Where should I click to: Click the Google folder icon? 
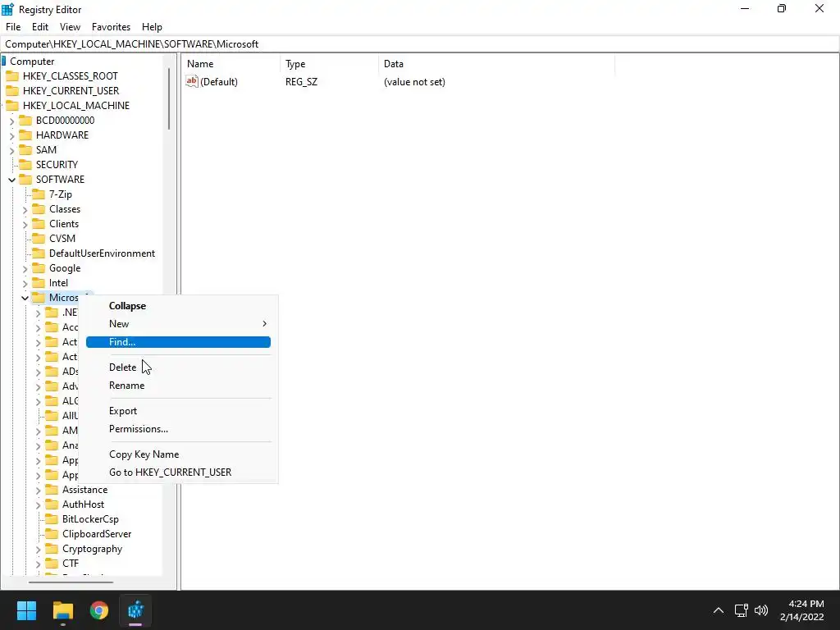point(39,268)
